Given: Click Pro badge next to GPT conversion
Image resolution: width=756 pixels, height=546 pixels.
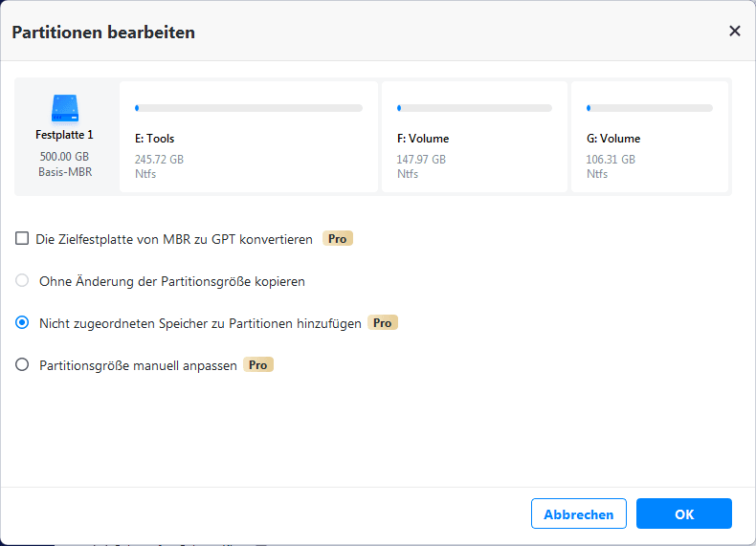Looking at the screenshot, I should pos(338,239).
